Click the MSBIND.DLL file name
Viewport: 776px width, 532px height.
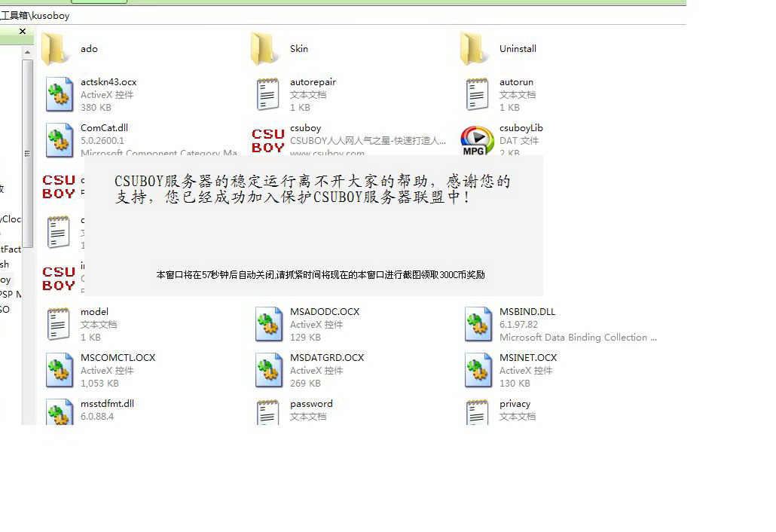(x=527, y=312)
